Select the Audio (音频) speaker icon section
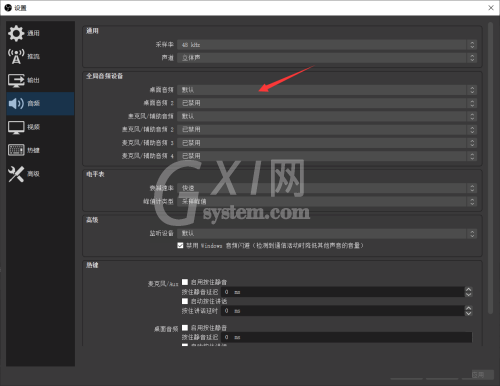Image resolution: width=500 pixels, height=386 pixels. pos(16,103)
